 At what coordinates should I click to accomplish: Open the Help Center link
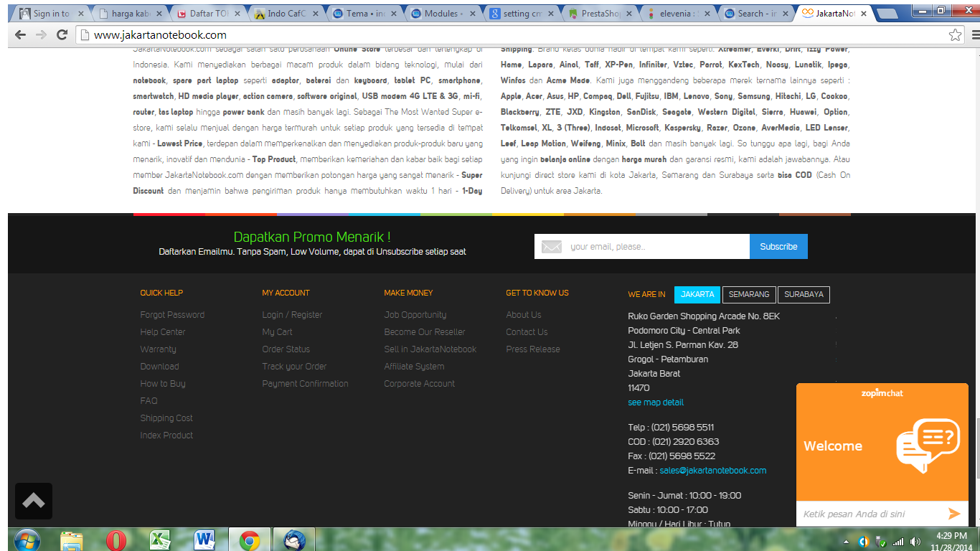coord(163,332)
